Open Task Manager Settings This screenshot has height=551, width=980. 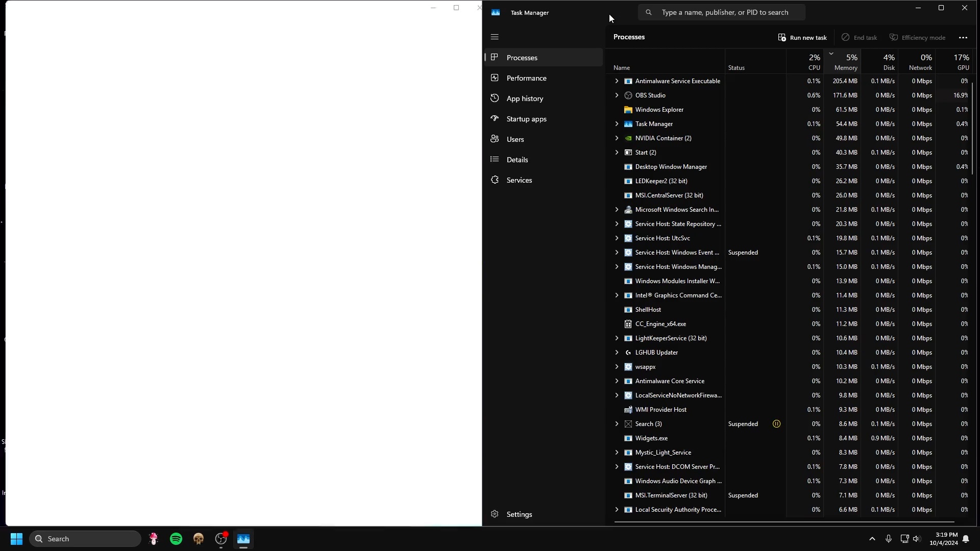[544, 514]
